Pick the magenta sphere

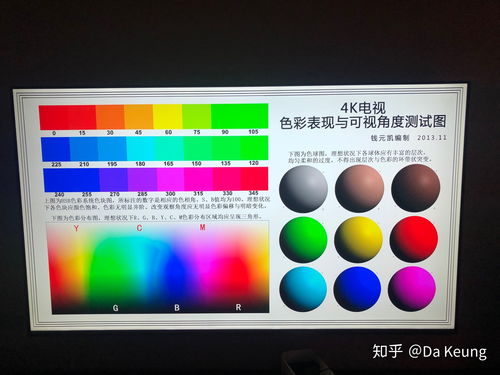pos(412,288)
